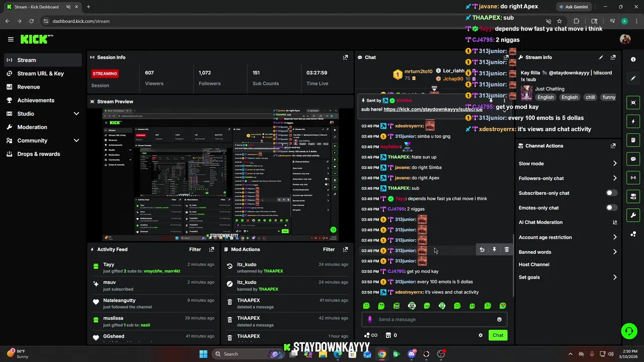Open chat settings gear icon
The width and height of the screenshot is (644, 362).
coord(480,335)
